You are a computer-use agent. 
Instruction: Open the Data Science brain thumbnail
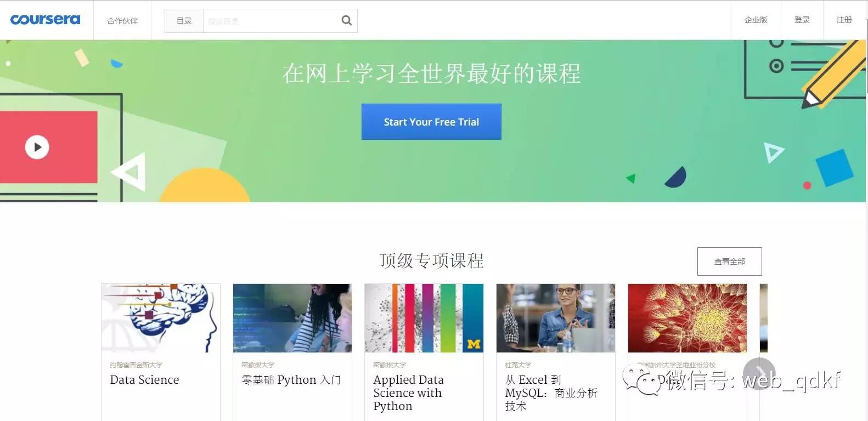161,318
